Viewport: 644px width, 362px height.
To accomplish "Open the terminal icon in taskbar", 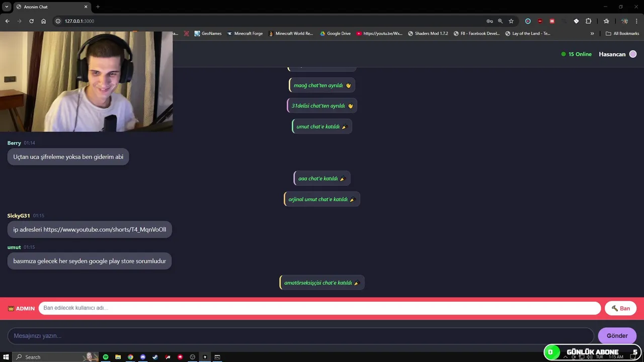I will pyautogui.click(x=217, y=357).
